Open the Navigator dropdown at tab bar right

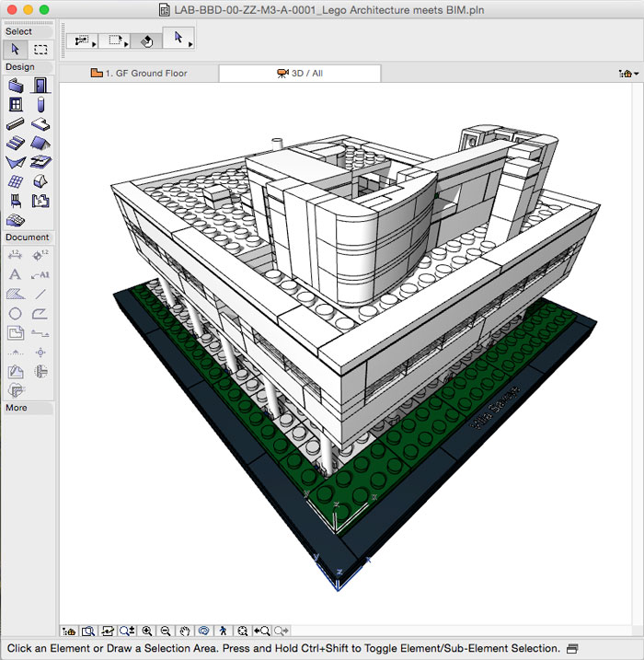(x=629, y=74)
